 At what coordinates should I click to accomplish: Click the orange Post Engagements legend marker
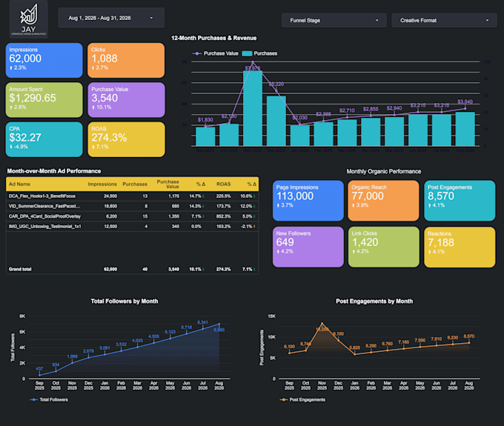(x=283, y=399)
